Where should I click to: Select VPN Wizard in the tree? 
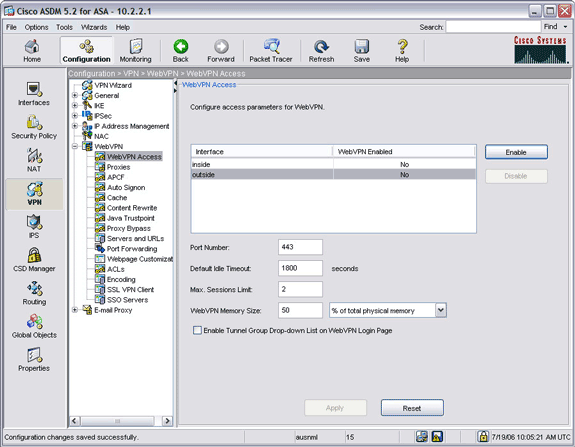113,85
